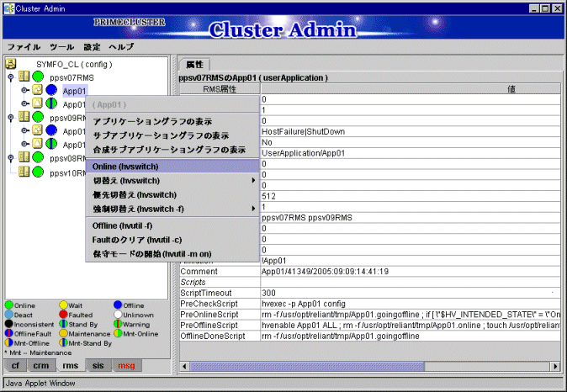Click the ppsv10RMS host icon

pos(24,172)
